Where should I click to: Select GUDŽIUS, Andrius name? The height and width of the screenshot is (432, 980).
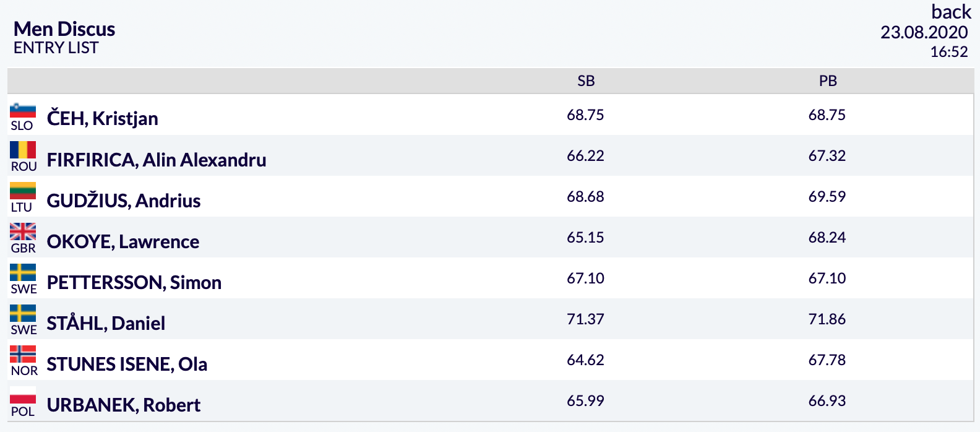pyautogui.click(x=124, y=201)
